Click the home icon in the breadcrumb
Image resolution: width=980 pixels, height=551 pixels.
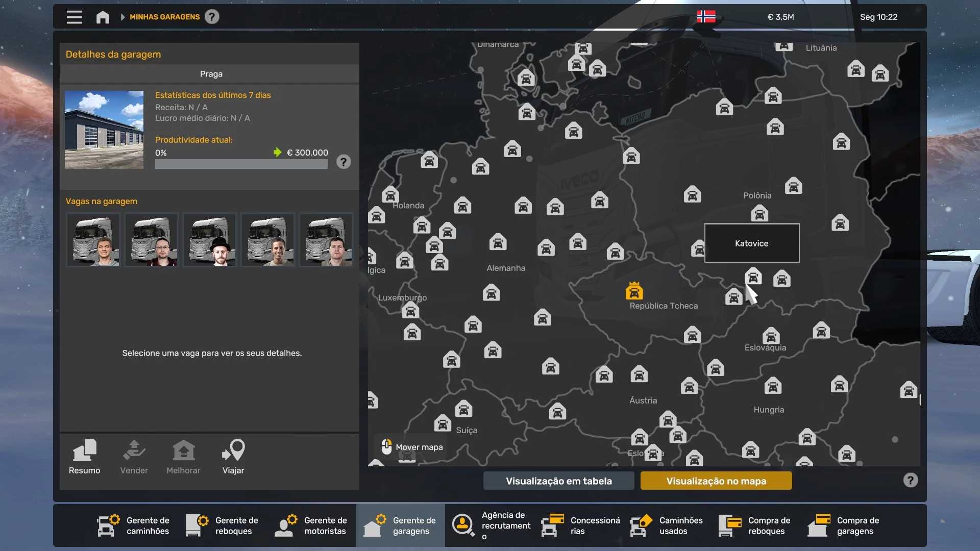pyautogui.click(x=103, y=17)
